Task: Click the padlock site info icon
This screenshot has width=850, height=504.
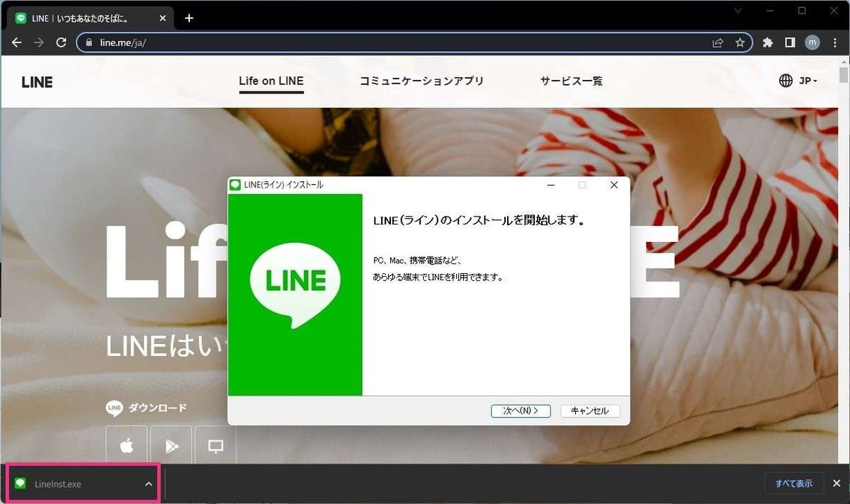Action: 89,42
